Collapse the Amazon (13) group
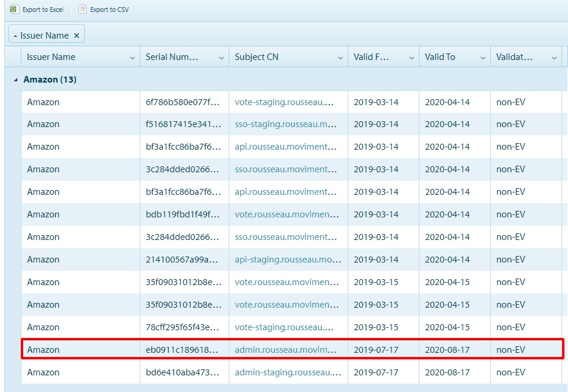568x392 pixels. point(15,80)
